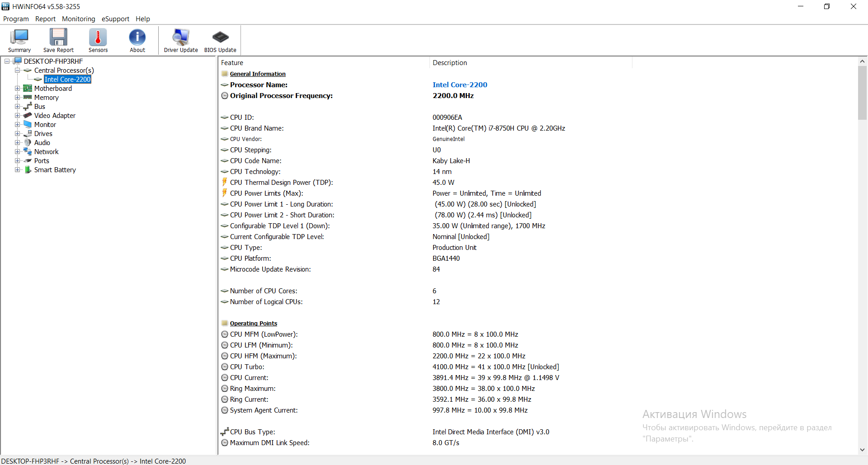The image size is (868, 465).
Task: Click the vertical scrollbar thumb
Action: [x=862, y=93]
